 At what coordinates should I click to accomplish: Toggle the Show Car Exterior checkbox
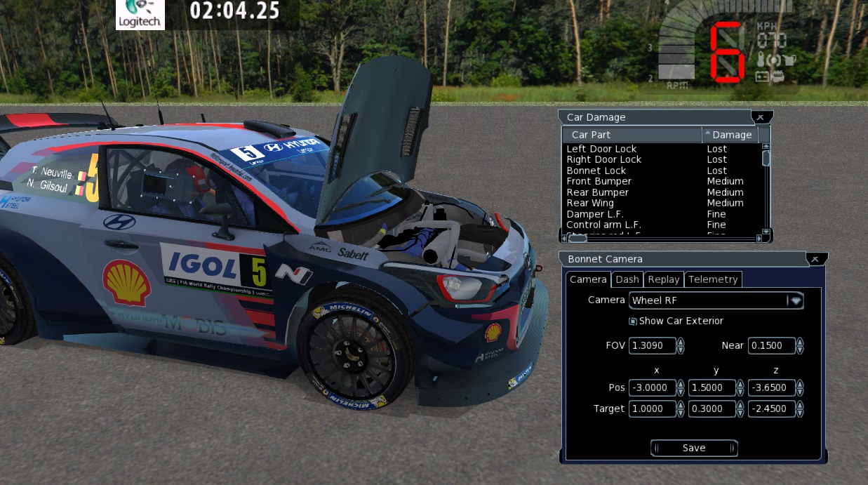click(x=632, y=321)
